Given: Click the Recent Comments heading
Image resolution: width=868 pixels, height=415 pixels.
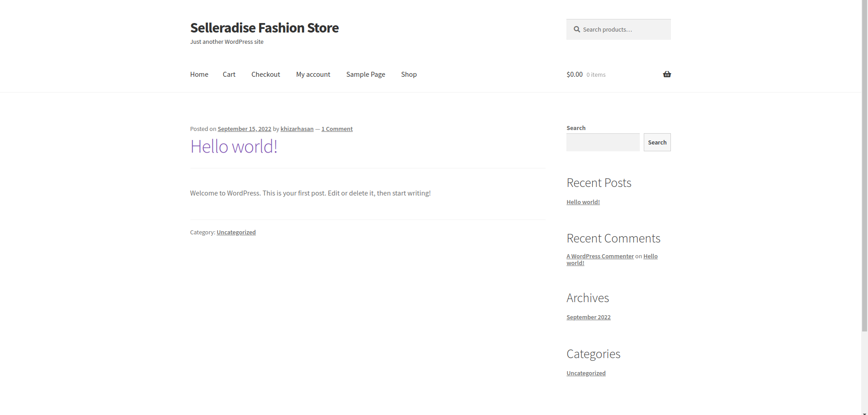Looking at the screenshot, I should tap(613, 238).
